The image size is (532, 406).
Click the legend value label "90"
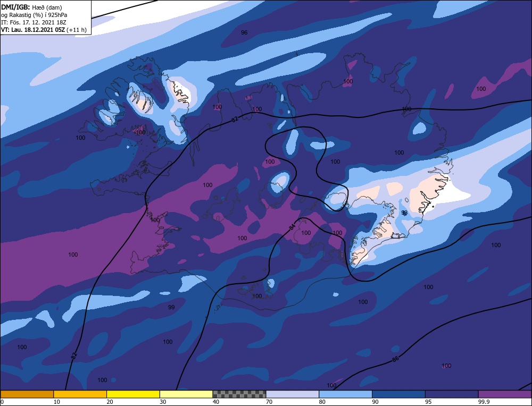click(x=375, y=402)
